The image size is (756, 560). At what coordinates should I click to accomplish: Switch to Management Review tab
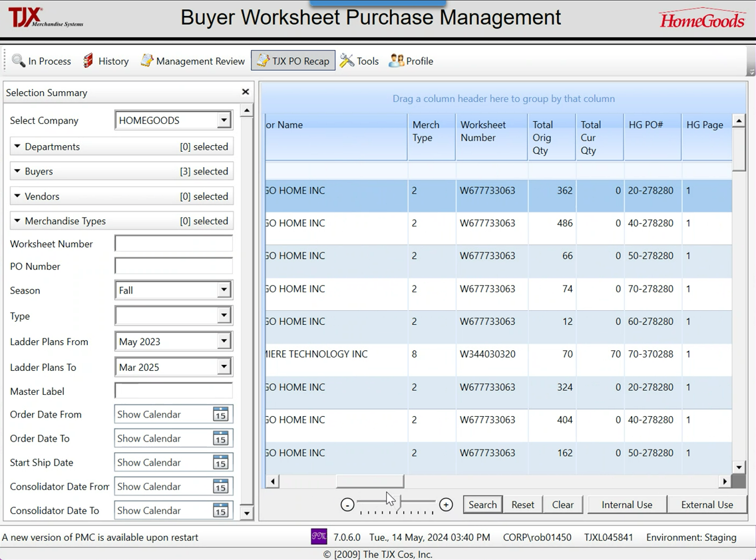click(x=193, y=61)
